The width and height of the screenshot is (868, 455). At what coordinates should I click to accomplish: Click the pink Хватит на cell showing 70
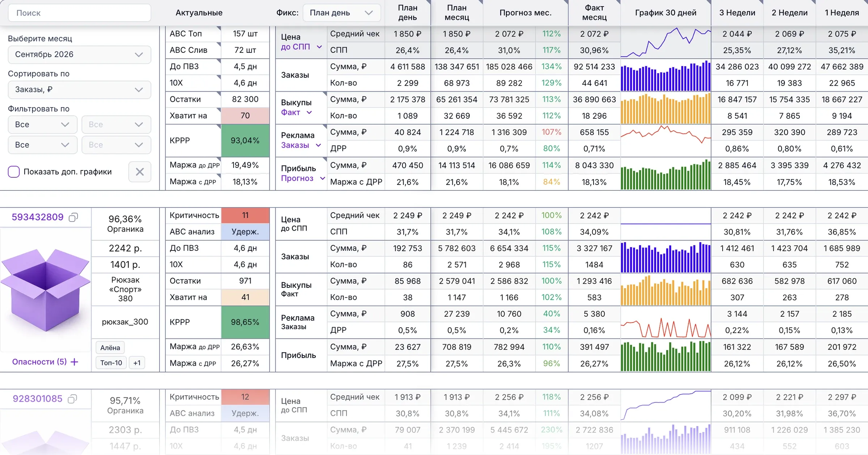[x=245, y=115]
